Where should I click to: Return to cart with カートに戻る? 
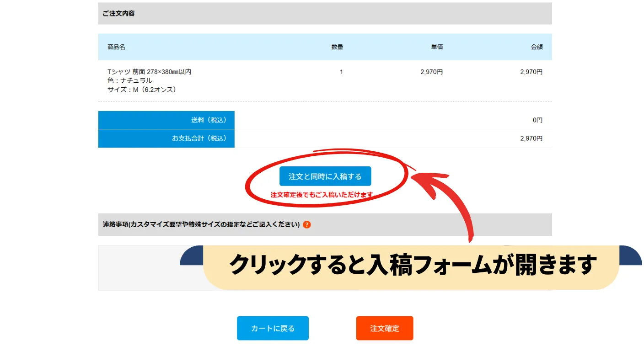click(273, 328)
